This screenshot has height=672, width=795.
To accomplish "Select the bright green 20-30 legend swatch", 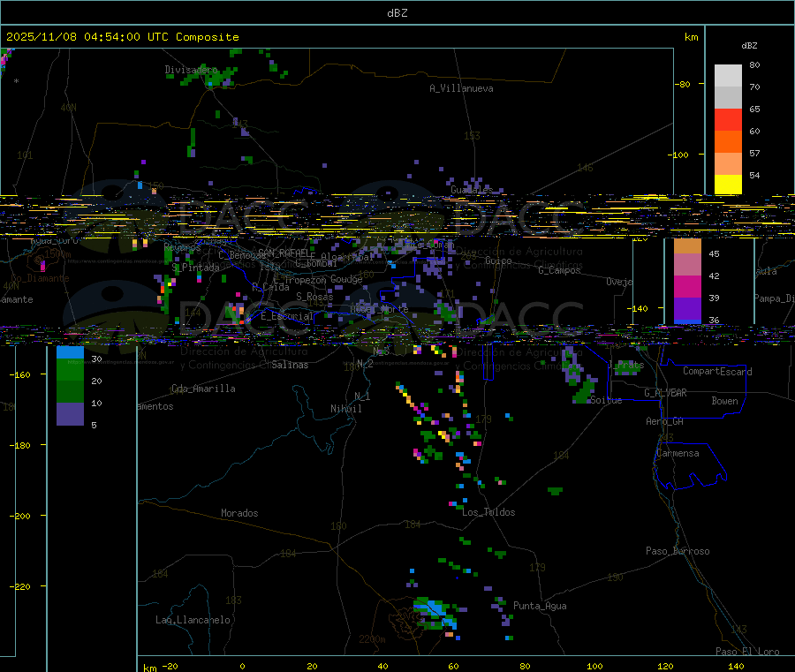I will click(x=70, y=369).
